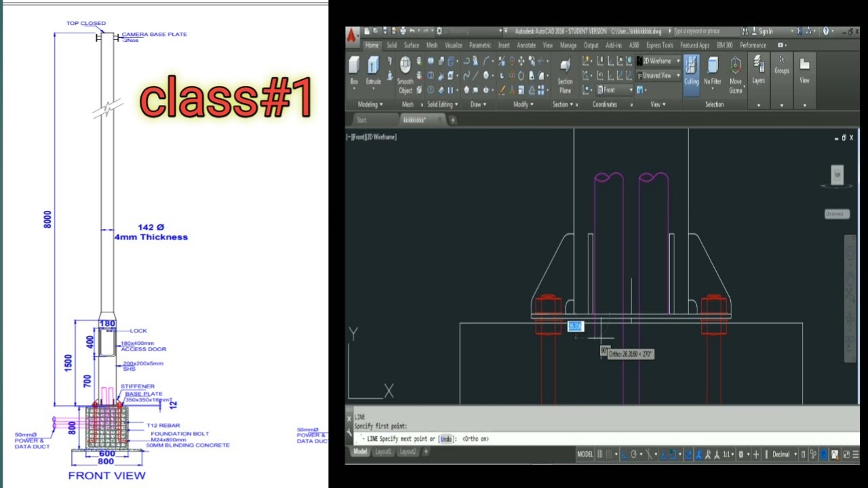868x488 pixels.
Task: Click the workspace gear icon in title bar
Action: pos(439,31)
